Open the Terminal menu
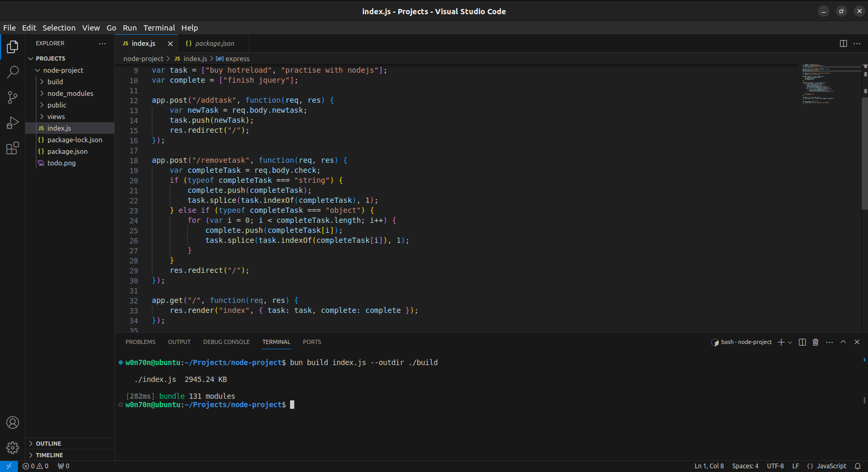The width and height of the screenshot is (868, 472). [x=159, y=28]
